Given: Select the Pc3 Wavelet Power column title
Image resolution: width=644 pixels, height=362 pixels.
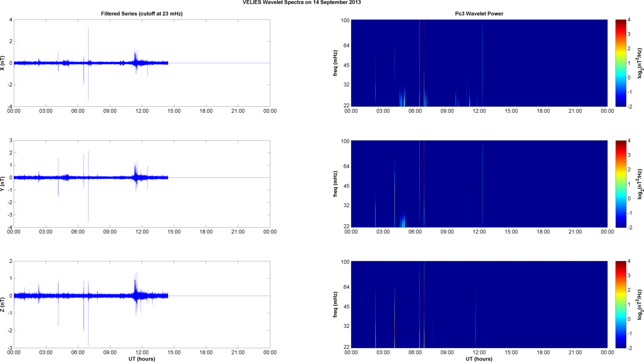Looking at the screenshot, I should pyautogui.click(x=479, y=14).
